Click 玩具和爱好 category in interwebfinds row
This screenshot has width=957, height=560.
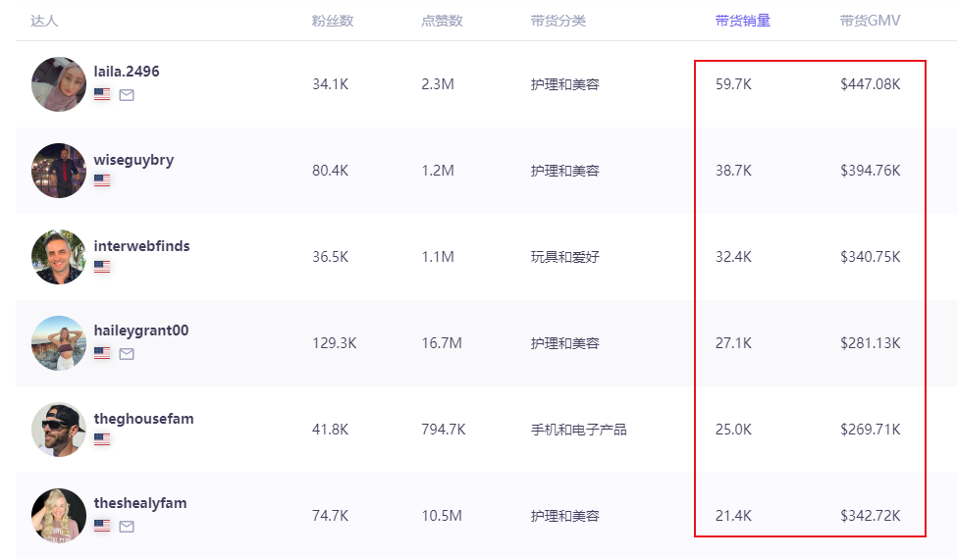(564, 257)
